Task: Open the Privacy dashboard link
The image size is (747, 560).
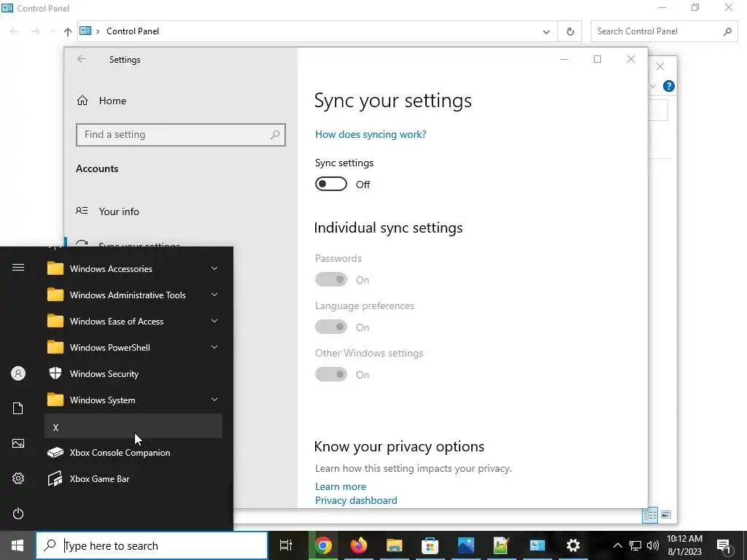Action: pyautogui.click(x=356, y=500)
